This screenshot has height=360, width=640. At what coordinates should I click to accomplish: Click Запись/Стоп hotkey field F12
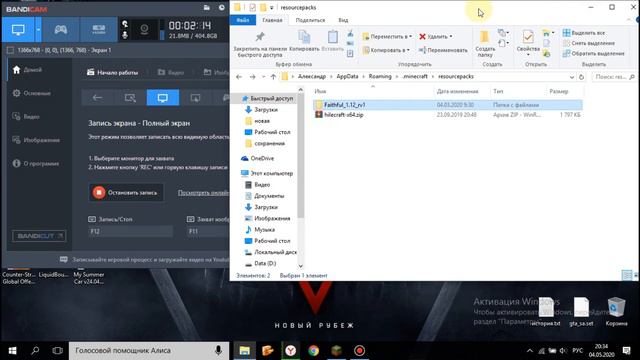pos(131,231)
